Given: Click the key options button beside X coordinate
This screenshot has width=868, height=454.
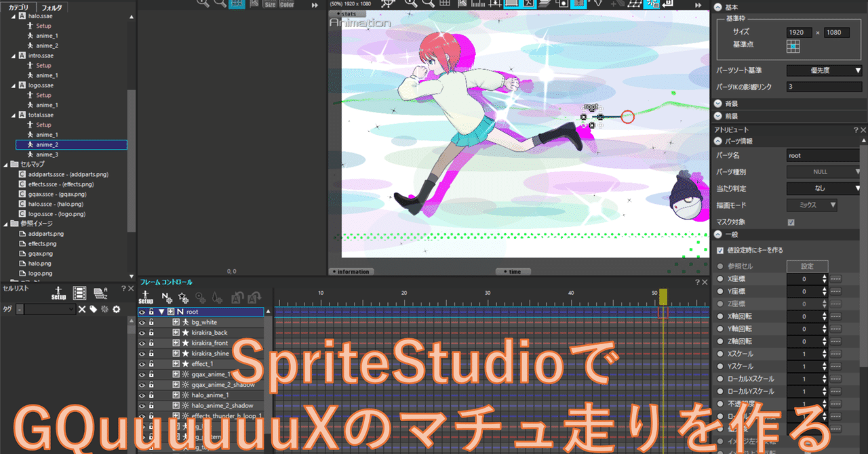Looking at the screenshot, I should click(x=835, y=278).
